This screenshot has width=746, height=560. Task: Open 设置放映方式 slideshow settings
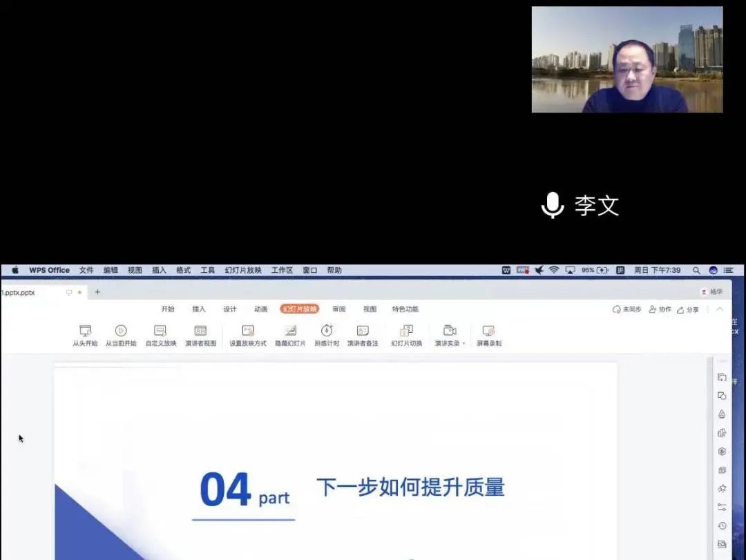click(248, 331)
